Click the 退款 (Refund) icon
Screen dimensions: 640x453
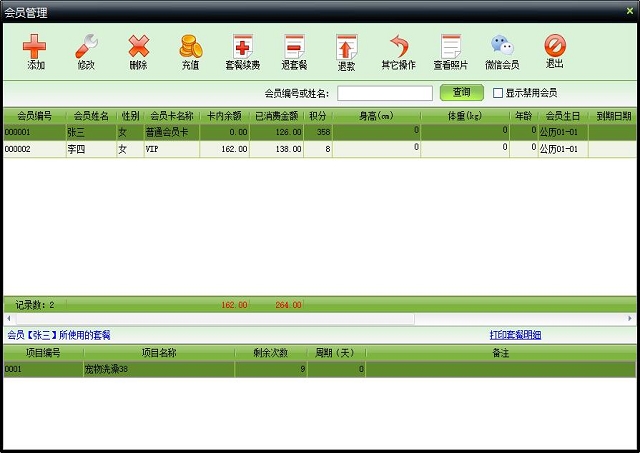tap(346, 51)
